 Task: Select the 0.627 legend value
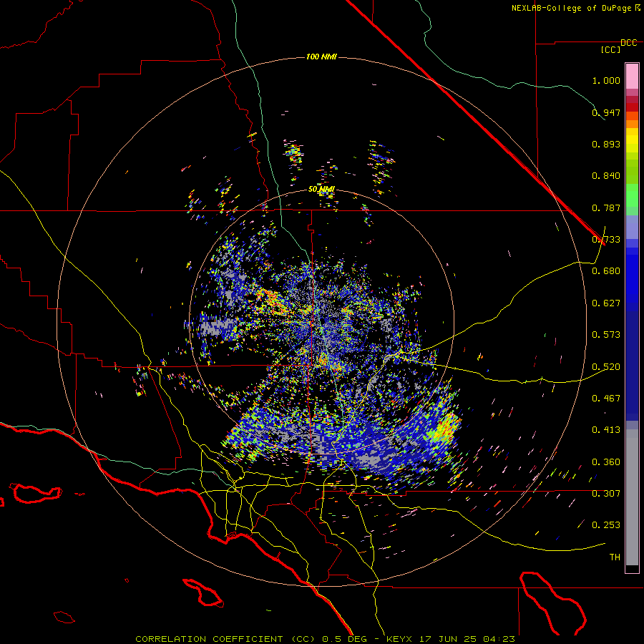tap(606, 303)
